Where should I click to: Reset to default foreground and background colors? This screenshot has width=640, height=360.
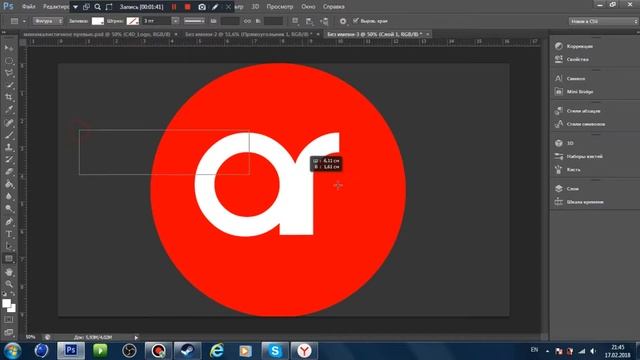4,294
